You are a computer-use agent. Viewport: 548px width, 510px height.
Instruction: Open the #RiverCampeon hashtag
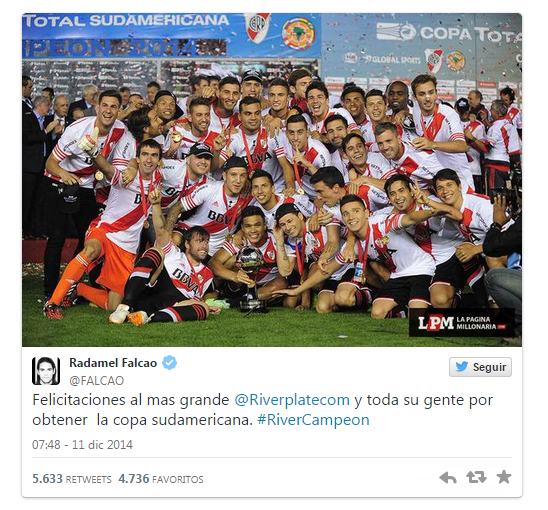click(x=313, y=420)
